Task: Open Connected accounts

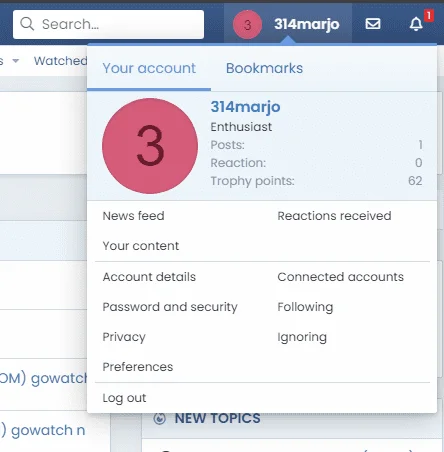Action: [340, 277]
